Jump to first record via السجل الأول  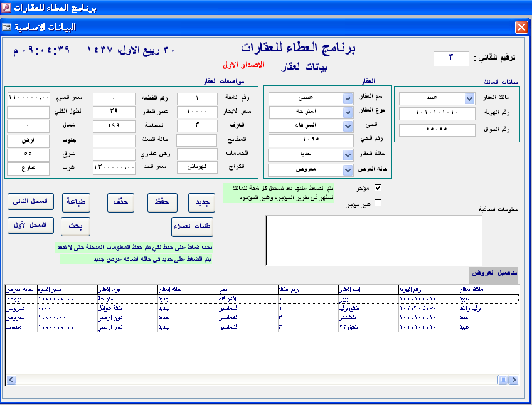[31, 225]
